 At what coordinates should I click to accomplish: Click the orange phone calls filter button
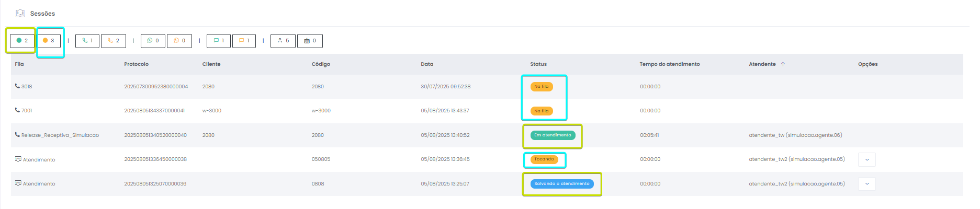point(114,41)
